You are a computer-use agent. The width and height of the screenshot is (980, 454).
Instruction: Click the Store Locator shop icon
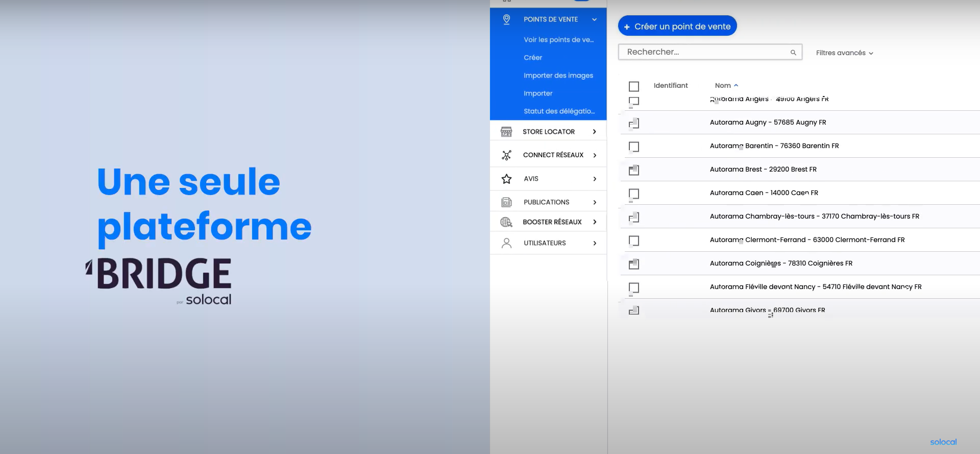(506, 132)
